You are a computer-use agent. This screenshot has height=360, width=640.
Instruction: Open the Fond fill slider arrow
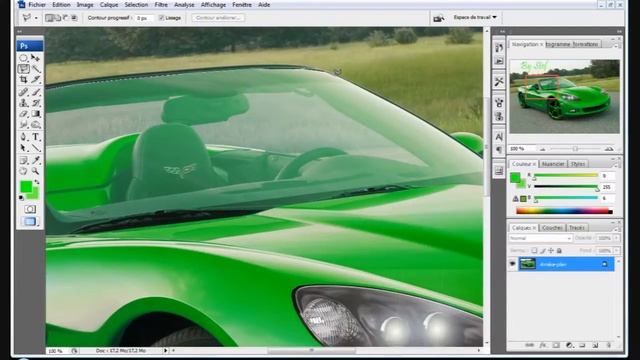[617, 251]
